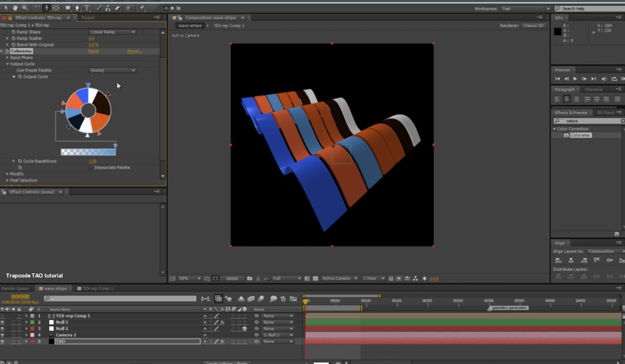Image resolution: width=625 pixels, height=364 pixels.
Task: Toggle visibility of Camera 1 layer
Action: click(3, 335)
